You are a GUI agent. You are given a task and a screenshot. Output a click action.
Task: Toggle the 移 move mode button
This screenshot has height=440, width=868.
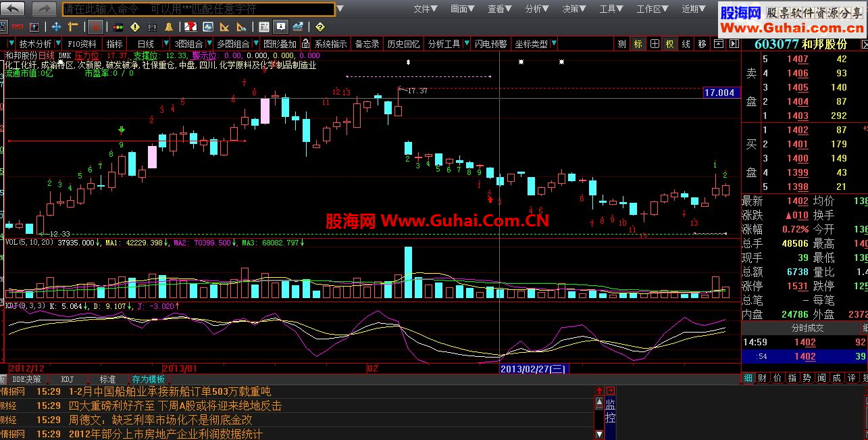pyautogui.click(x=702, y=44)
